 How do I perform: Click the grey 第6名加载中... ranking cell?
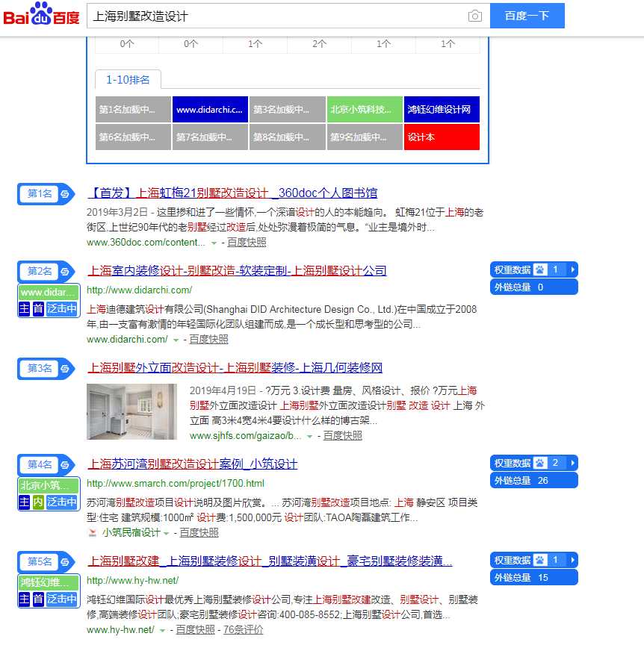pyautogui.click(x=133, y=137)
